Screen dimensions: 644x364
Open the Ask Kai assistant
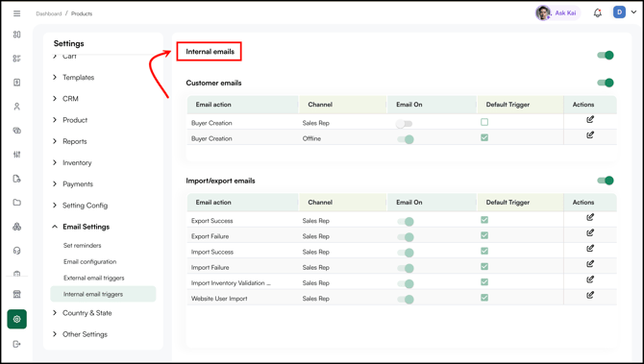pos(557,13)
